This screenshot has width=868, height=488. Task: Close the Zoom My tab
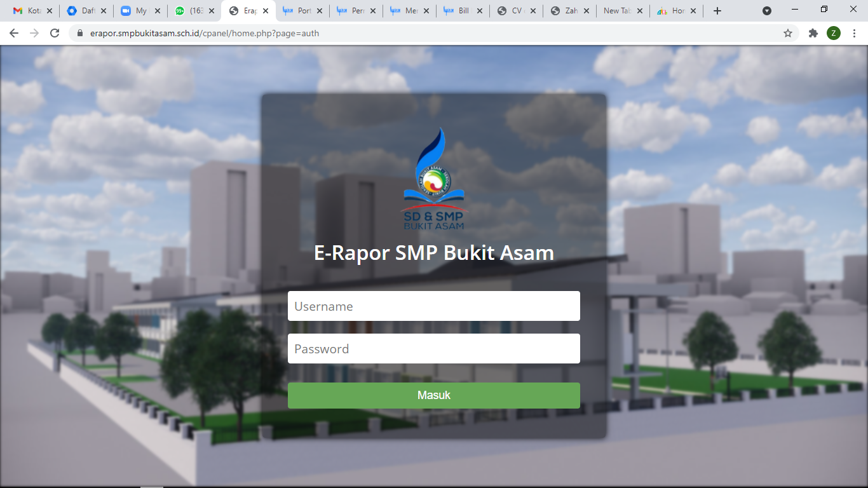click(x=158, y=11)
